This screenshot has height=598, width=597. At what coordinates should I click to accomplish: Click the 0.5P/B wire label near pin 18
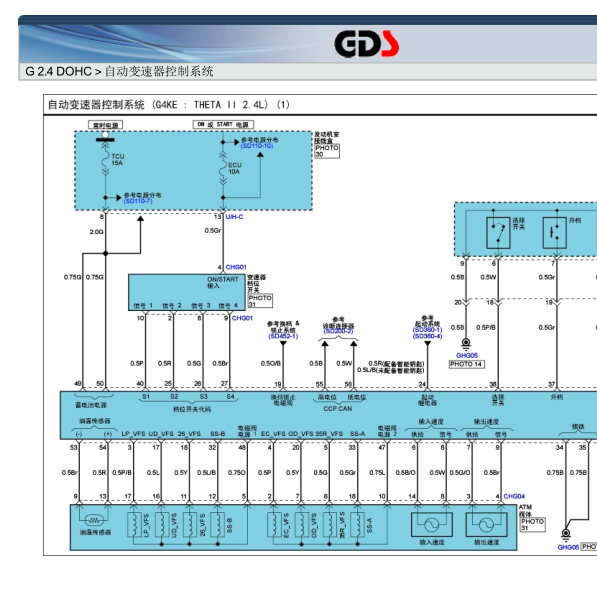[486, 327]
